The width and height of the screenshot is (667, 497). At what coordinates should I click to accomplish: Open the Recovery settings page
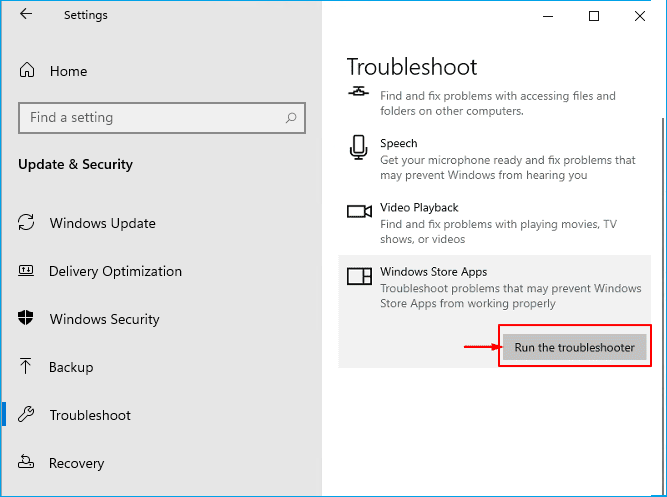pos(76,463)
